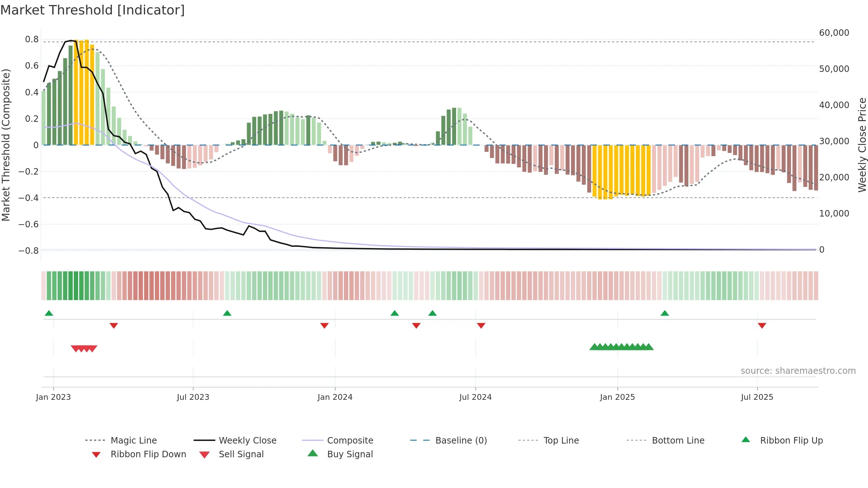This screenshot has height=488, width=868.
Task: Click the Jul 2023 x-axis label
Action: [x=193, y=397]
